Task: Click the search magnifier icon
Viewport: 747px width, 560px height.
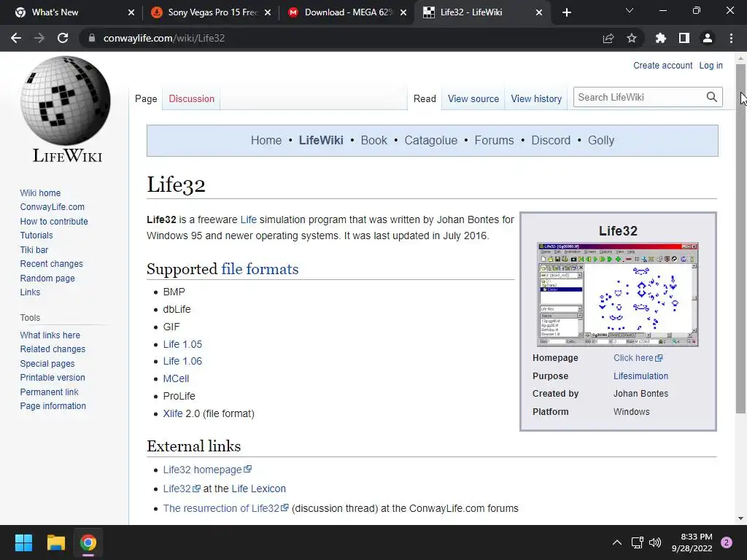Action: pos(712,97)
